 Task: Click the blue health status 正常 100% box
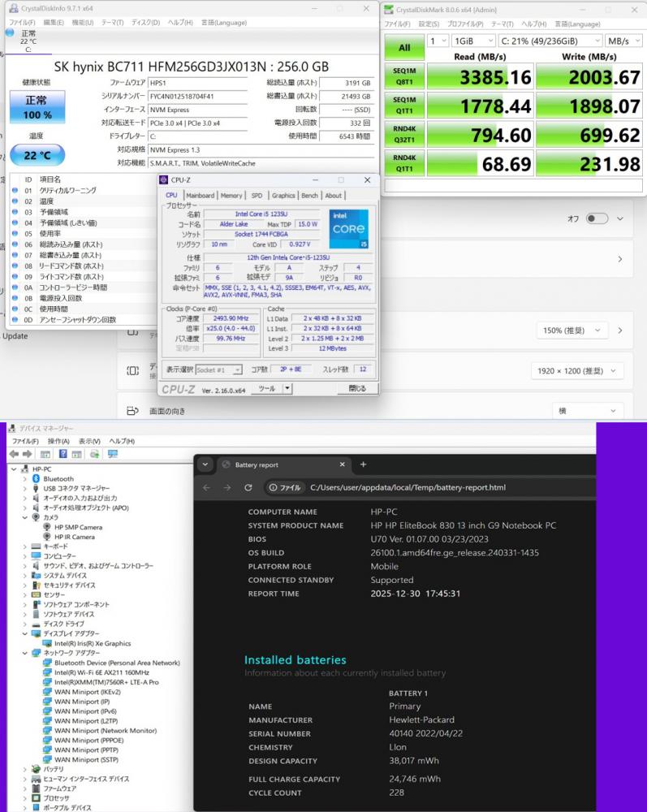click(x=36, y=108)
